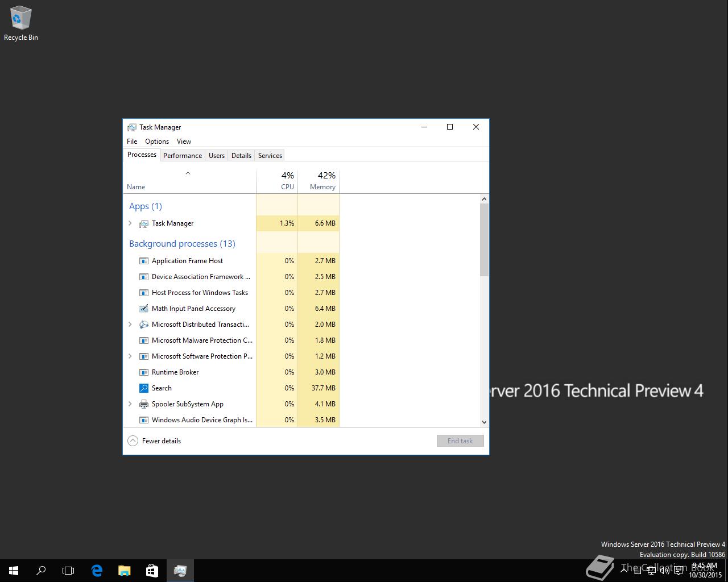Click the 1.3% CPU value

pyautogui.click(x=287, y=223)
